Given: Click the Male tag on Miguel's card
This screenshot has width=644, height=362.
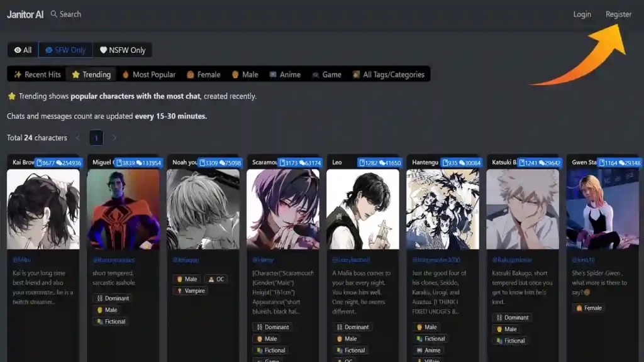Looking at the screenshot, I should point(107,310).
